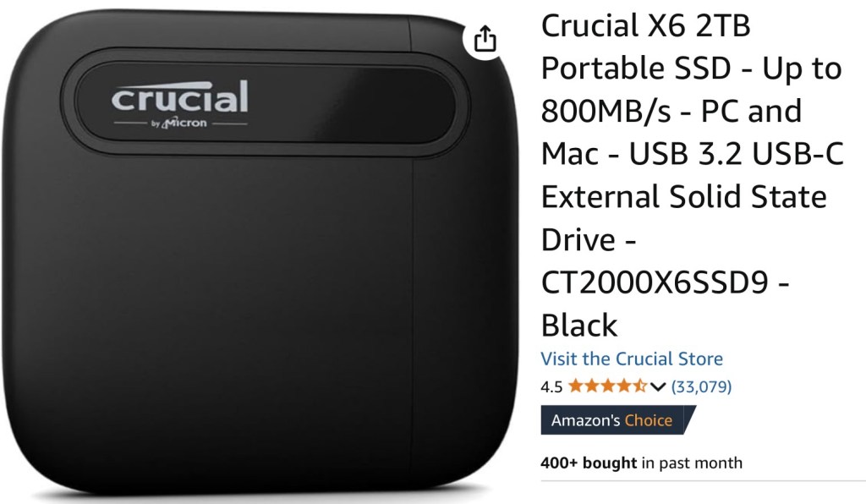Click the 'Up to 800MB/s' text in the title
The width and height of the screenshot is (866, 504).
tap(692, 90)
